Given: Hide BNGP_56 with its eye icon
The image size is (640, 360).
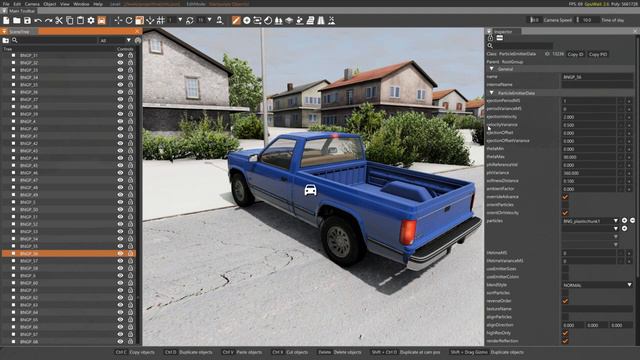Looking at the screenshot, I should 120,253.
